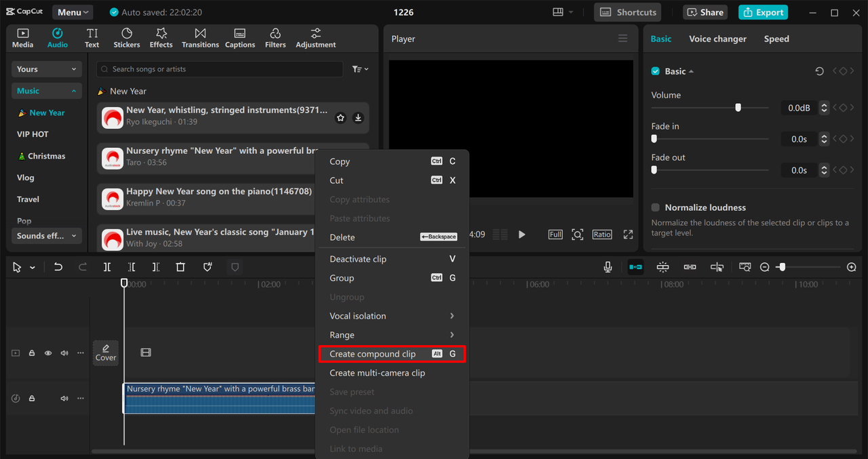
Task: Open the layout switch icon in title bar
Action: click(x=558, y=12)
